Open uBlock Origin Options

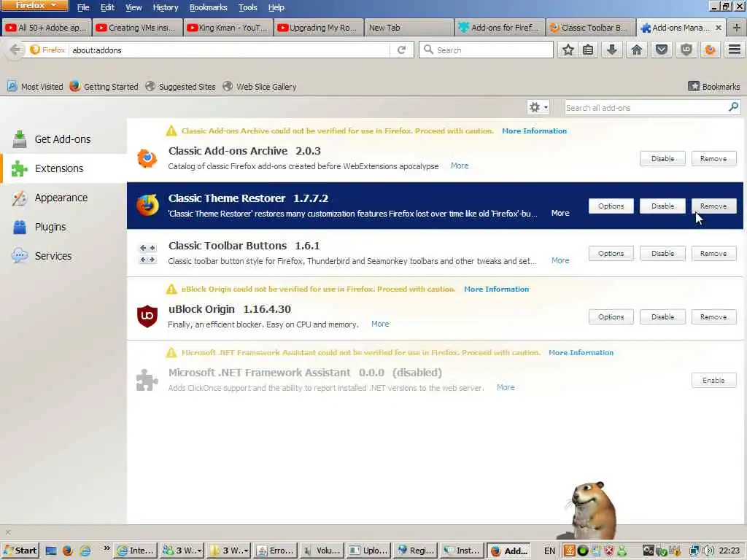(611, 316)
